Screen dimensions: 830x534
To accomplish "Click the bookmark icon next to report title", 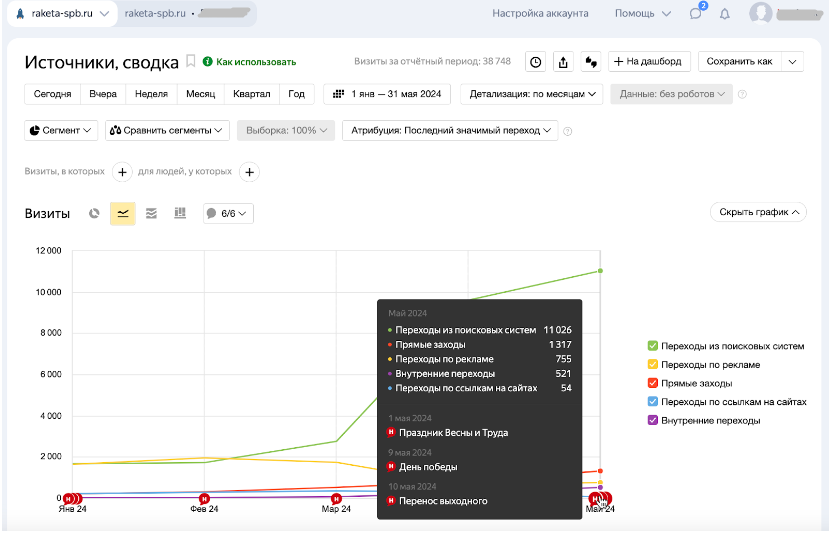I will click(x=190, y=62).
